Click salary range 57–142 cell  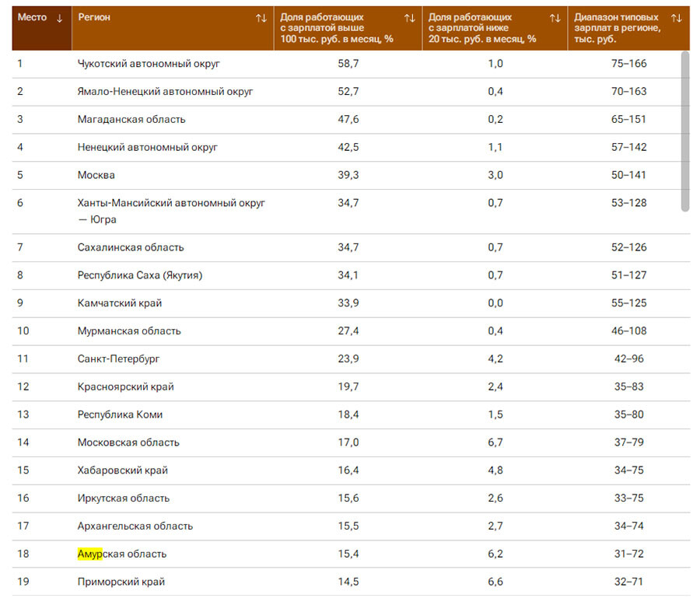pyautogui.click(x=628, y=147)
